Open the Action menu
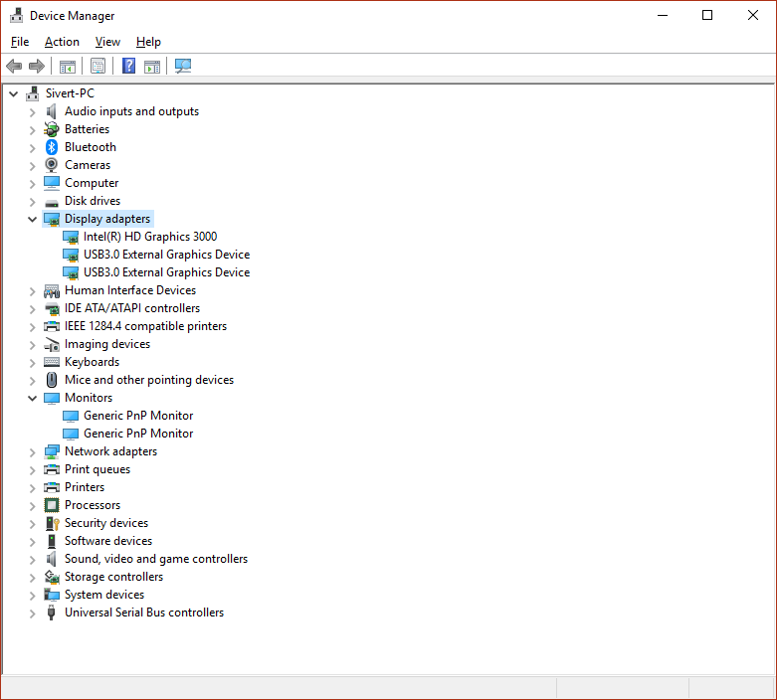 tap(62, 42)
